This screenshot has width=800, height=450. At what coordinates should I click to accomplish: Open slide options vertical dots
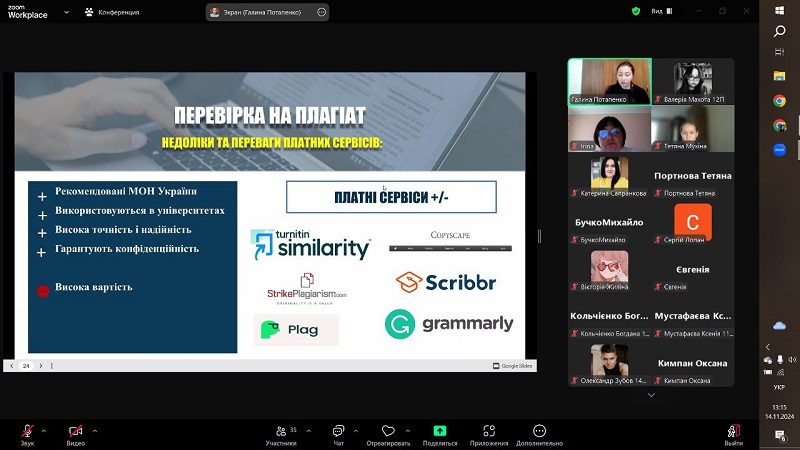click(52, 366)
